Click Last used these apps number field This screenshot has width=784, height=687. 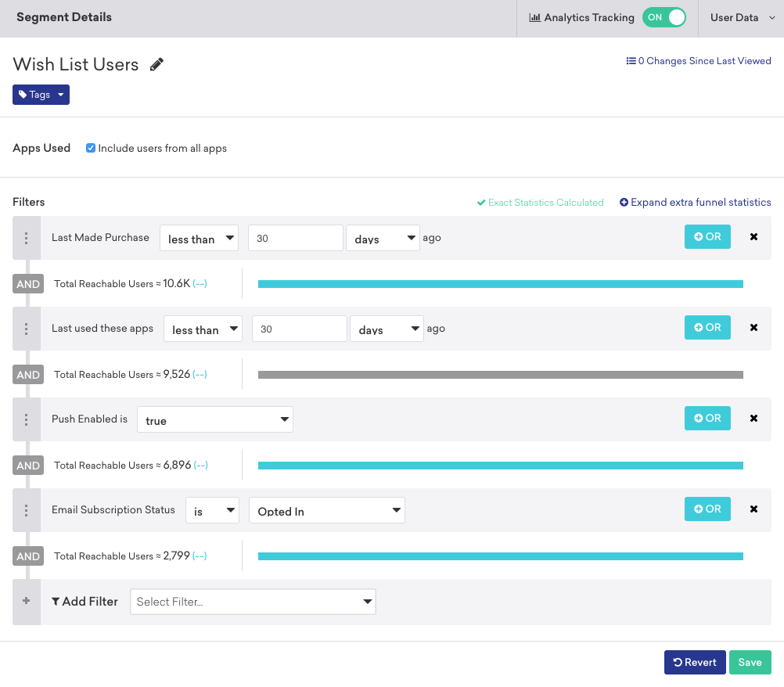[x=300, y=329]
